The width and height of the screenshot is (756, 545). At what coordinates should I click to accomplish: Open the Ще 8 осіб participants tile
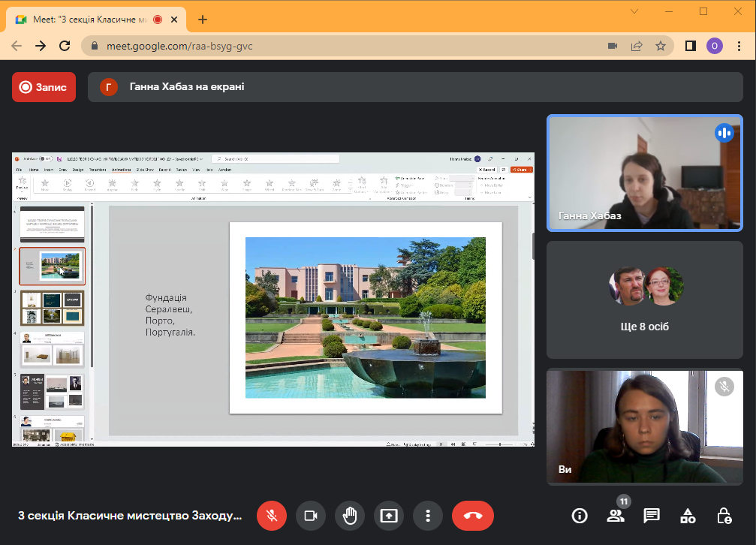[x=645, y=300]
